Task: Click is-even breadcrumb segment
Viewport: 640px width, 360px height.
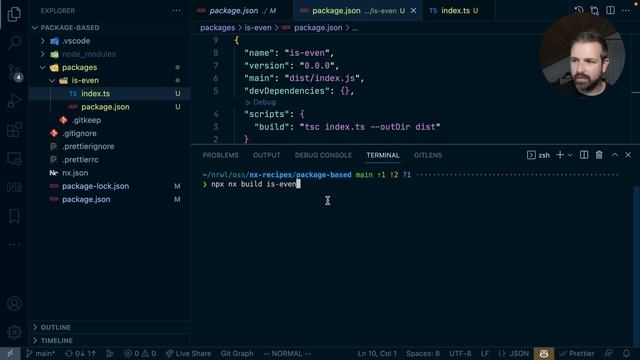Action: [x=258, y=28]
